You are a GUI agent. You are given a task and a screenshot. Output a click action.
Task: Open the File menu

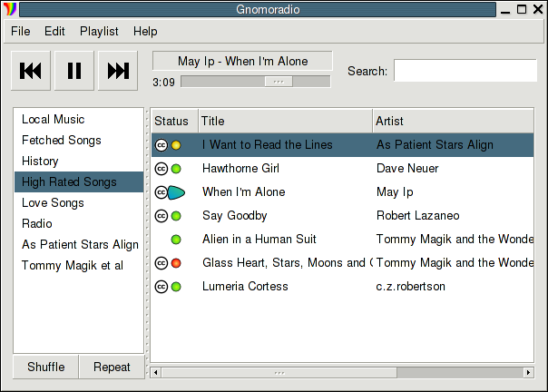[x=20, y=32]
